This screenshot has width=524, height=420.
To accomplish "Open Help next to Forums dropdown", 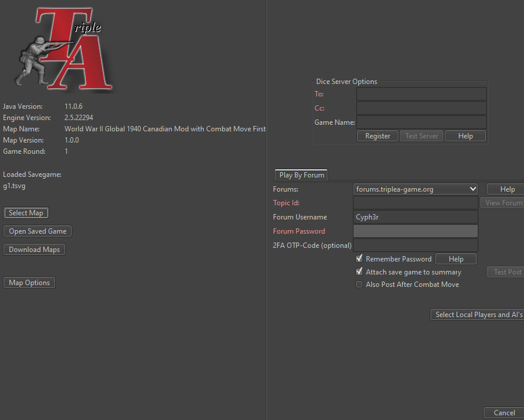I will click(507, 189).
